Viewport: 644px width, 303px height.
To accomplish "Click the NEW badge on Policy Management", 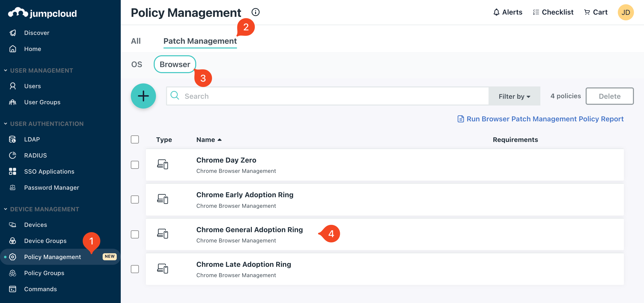I will 109,257.
